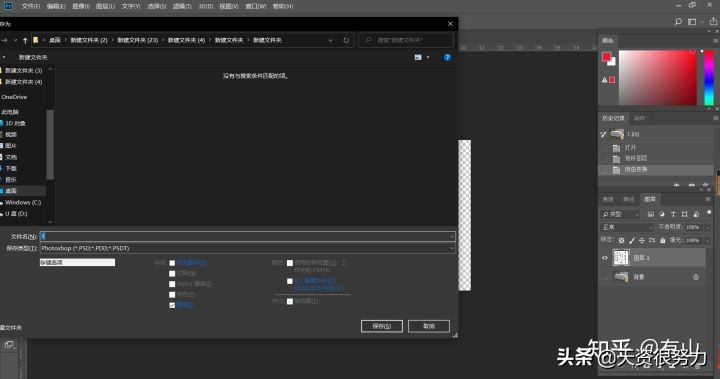Screen dimensions: 720x379
Task: Click the white background color swatch
Action: (613, 62)
